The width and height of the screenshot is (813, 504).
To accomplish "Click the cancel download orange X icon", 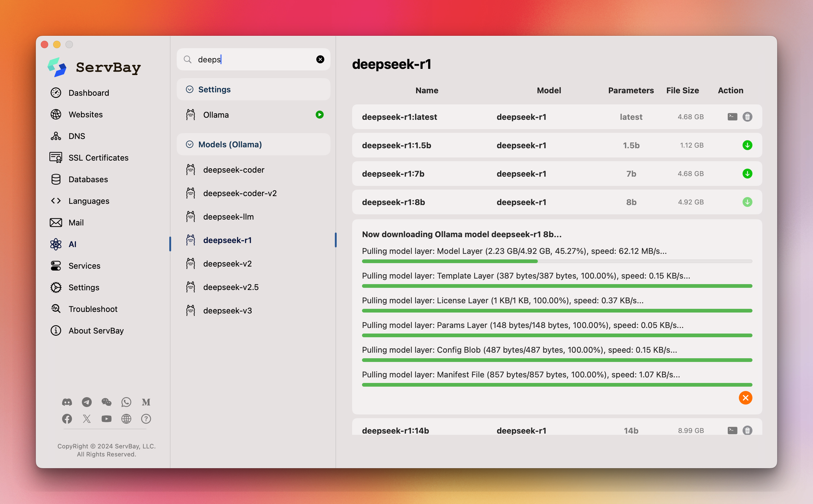I will point(746,398).
